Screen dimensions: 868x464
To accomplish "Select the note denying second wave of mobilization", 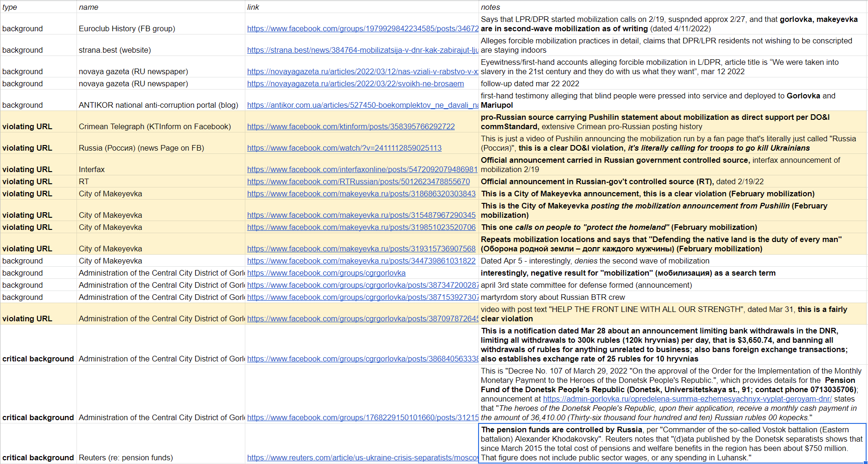I will pyautogui.click(x=673, y=261).
